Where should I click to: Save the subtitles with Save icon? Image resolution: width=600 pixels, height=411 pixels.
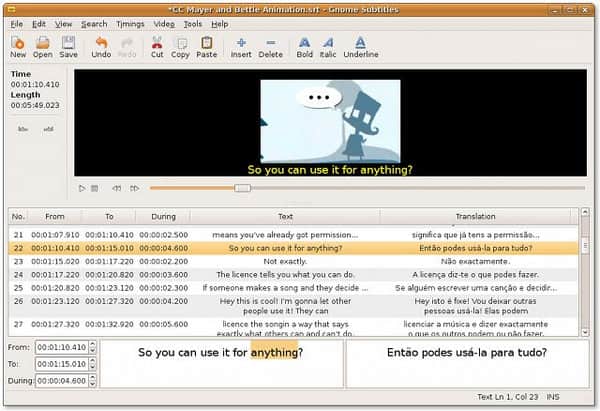(68, 47)
